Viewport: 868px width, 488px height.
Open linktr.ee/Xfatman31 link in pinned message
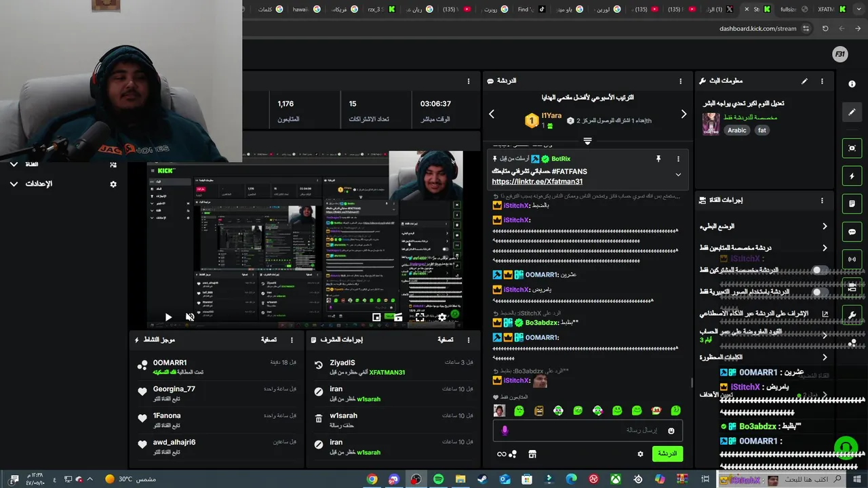pos(537,182)
